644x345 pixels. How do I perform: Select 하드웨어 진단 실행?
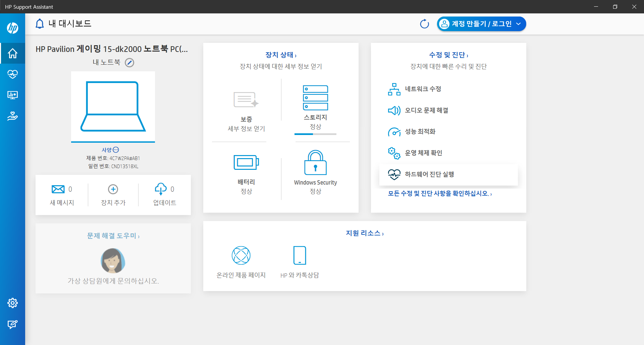tap(448, 175)
